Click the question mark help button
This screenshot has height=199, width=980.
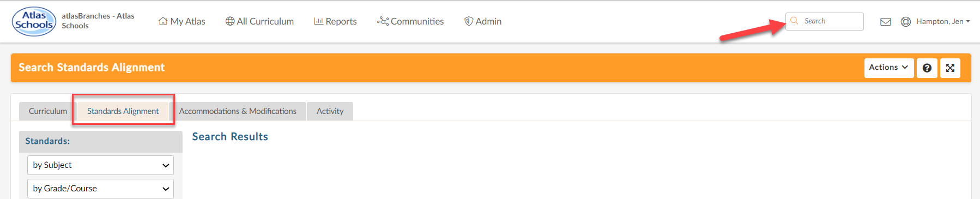pyautogui.click(x=927, y=68)
